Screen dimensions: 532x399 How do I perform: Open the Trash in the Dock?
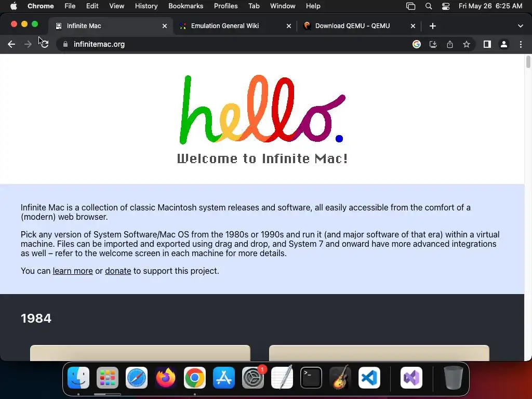pyautogui.click(x=453, y=378)
